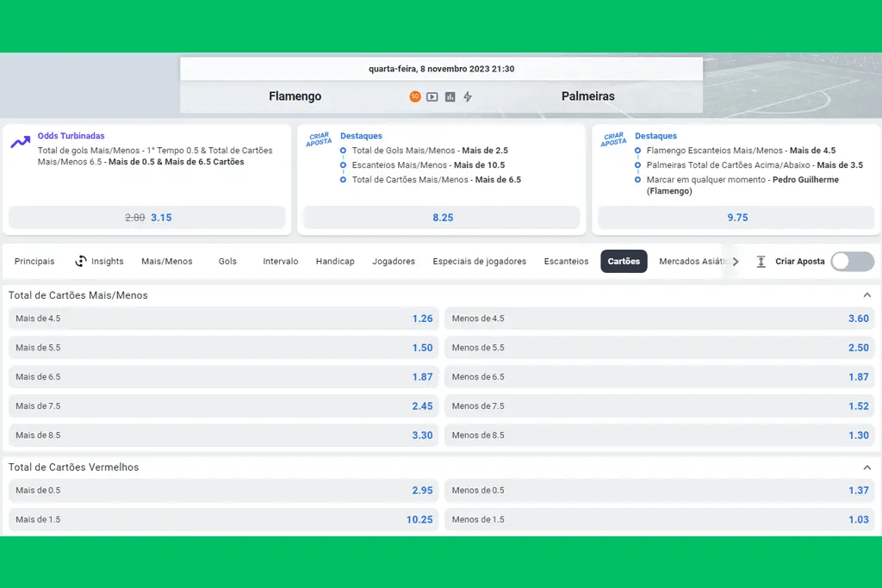The height and width of the screenshot is (588, 882).
Task: Pick Mais de 7.5 at 2.45
Action: click(x=223, y=405)
